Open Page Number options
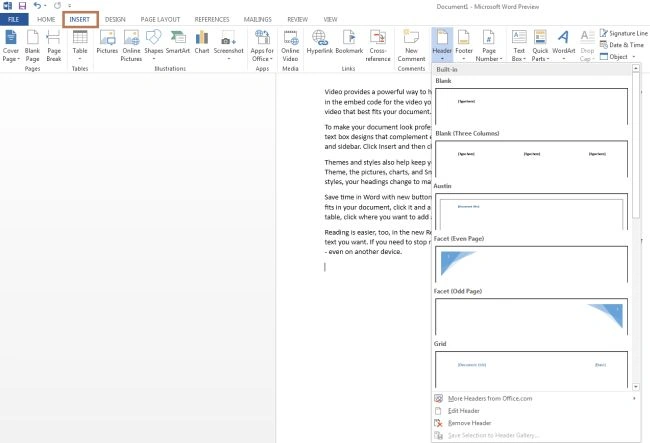 click(489, 46)
